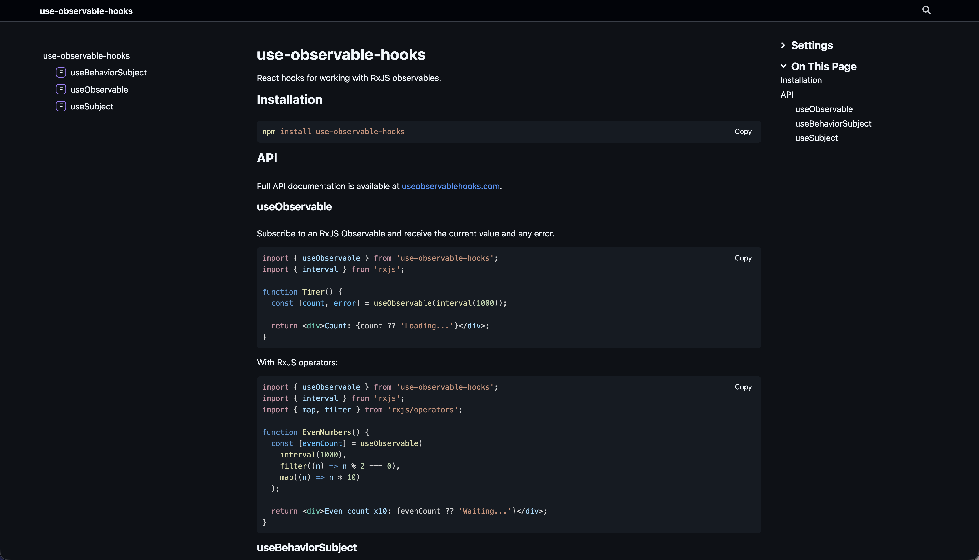Click the F icon beside useObservable in sidebar
Screen dimensions: 979x560
click(x=61, y=89)
